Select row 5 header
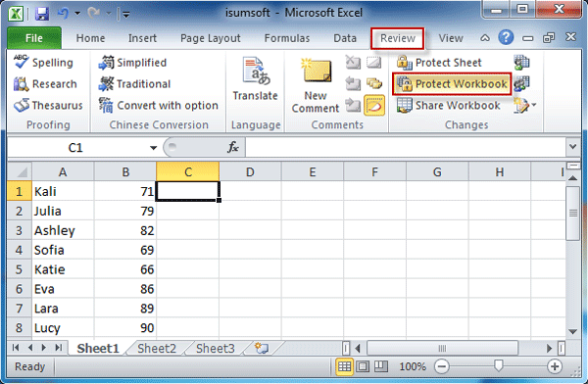Viewport: 588px width, 384px height. click(x=20, y=269)
